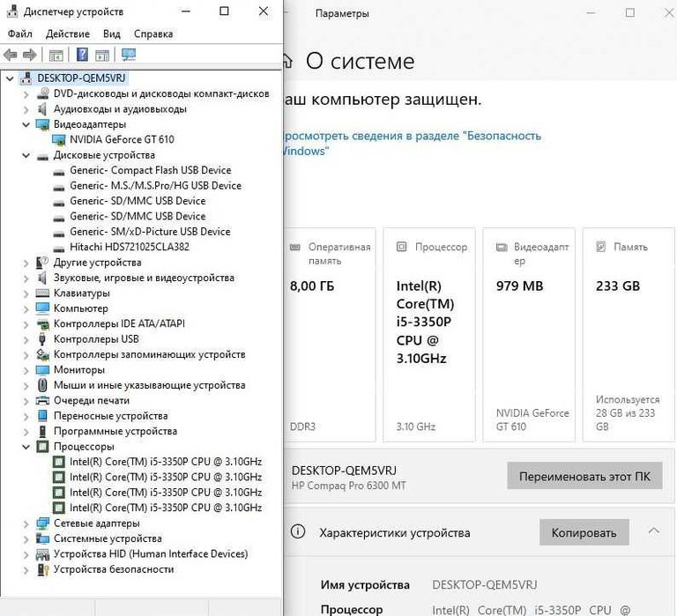Collapse the Дисковые устройства node
Image resolution: width=677 pixels, height=616 pixels.
click(26, 155)
